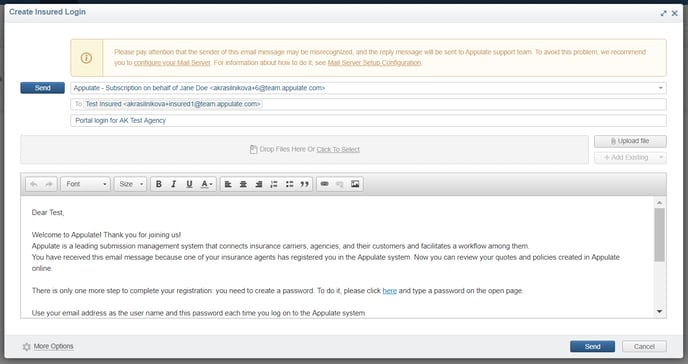This screenshot has width=688, height=364.
Task: Click the subject field Portal login for AK Test Agency
Action: (x=368, y=121)
